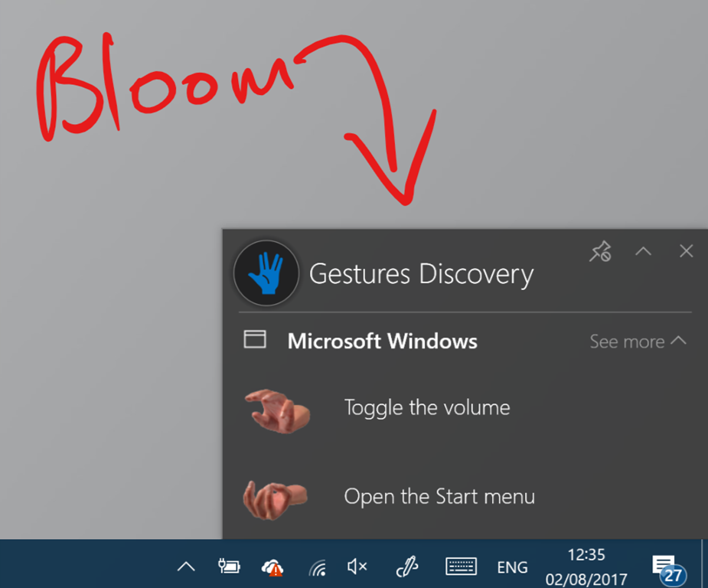The width and height of the screenshot is (708, 588).
Task: Open the Wi-Fi network tray icon
Action: coord(318,567)
